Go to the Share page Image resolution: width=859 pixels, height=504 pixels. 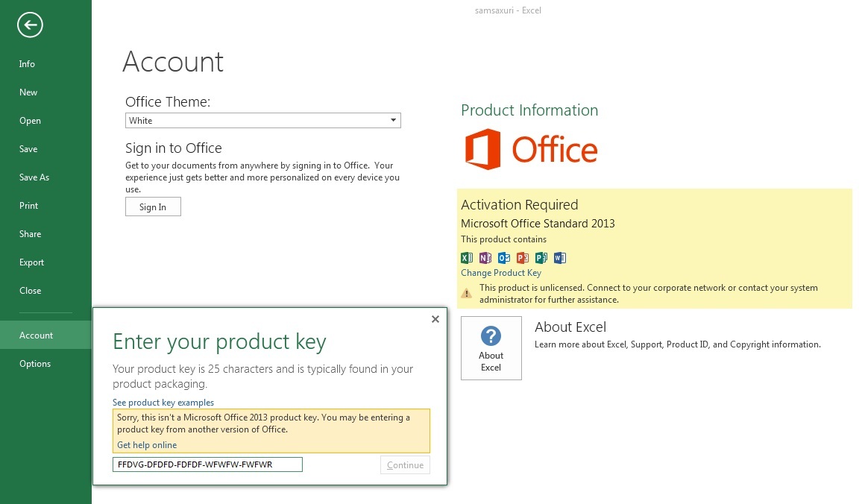46,234
